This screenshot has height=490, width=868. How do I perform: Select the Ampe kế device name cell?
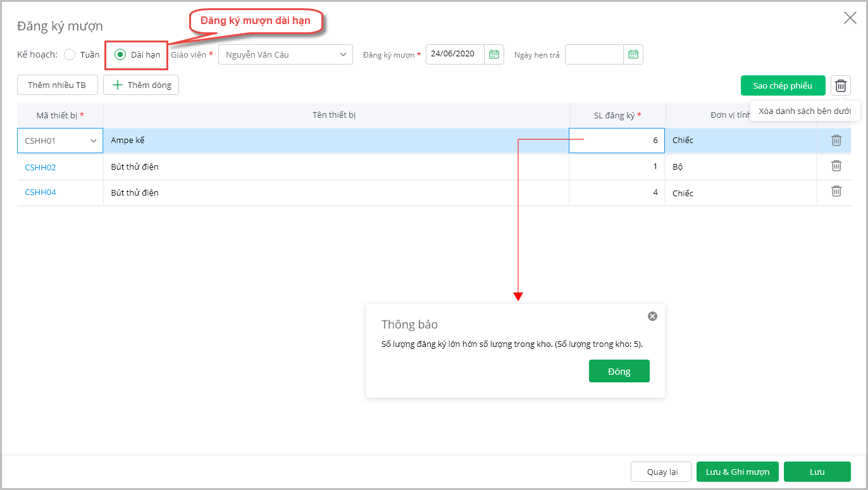pyautogui.click(x=336, y=141)
